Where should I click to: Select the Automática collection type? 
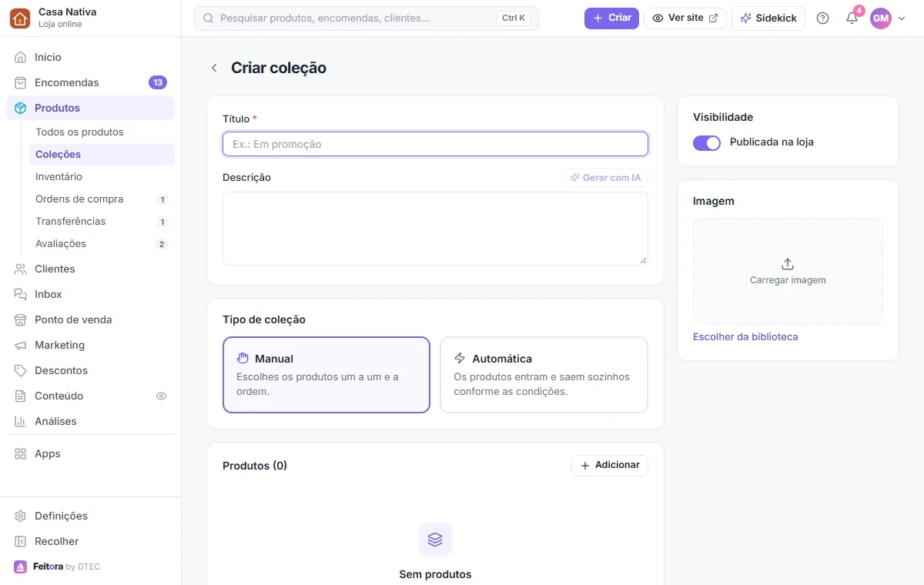544,375
